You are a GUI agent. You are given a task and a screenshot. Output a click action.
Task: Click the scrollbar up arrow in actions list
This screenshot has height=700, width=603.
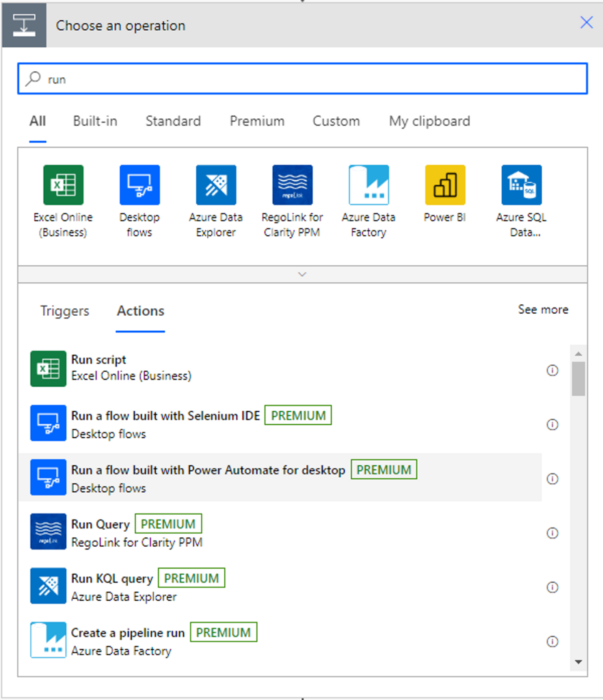tap(578, 353)
